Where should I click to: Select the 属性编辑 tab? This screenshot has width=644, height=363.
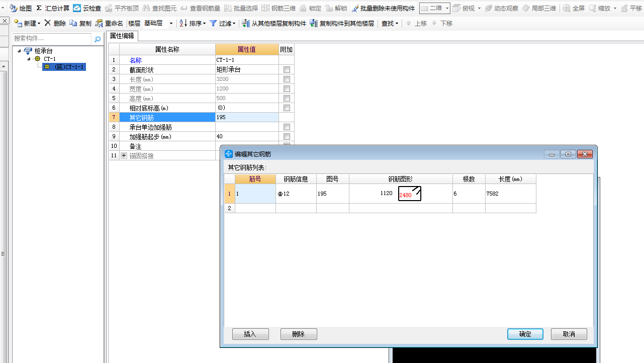122,36
